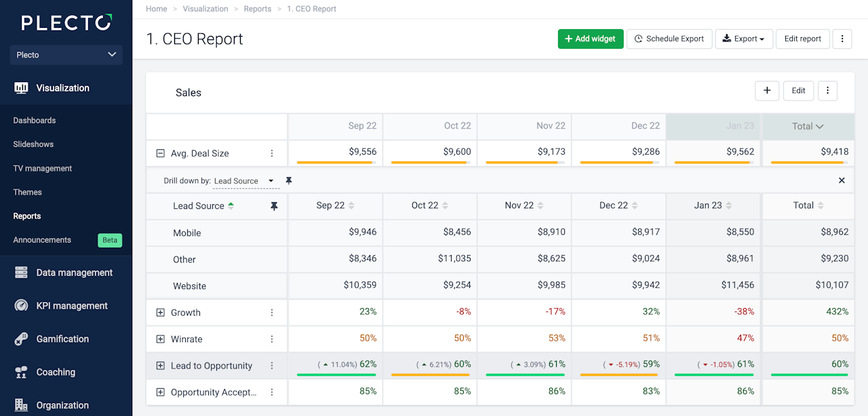Open the Plecto organization selector dropdown
This screenshot has height=416, width=868.
66,55
